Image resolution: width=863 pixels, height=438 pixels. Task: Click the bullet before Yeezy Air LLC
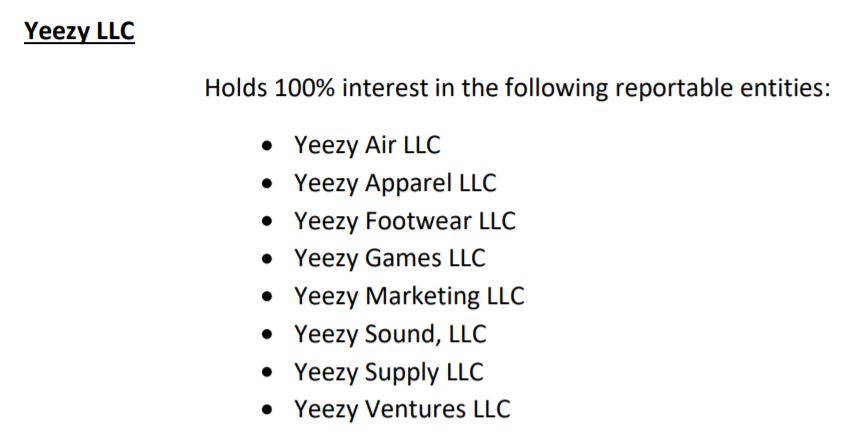[267, 146]
